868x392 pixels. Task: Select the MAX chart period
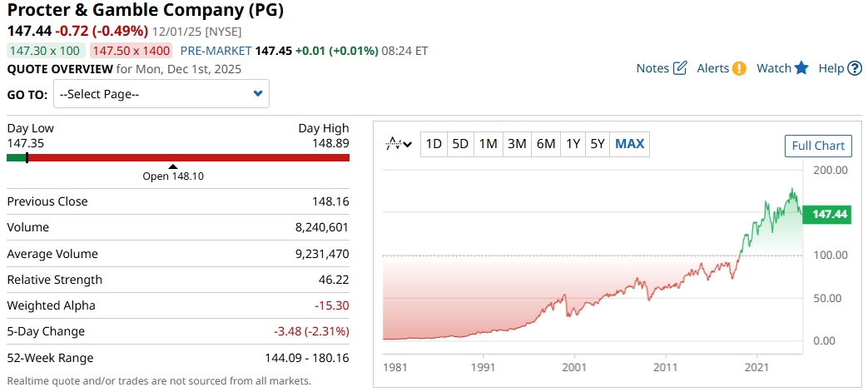pos(629,144)
